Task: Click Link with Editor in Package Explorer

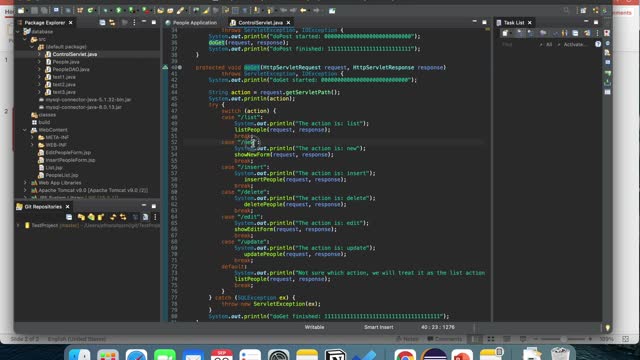Action: [112, 22]
